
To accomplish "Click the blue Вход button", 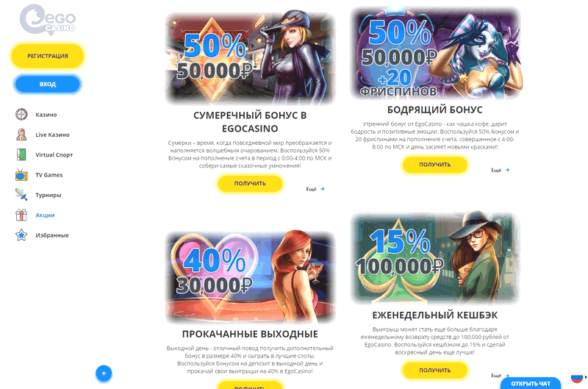I will pos(48,84).
